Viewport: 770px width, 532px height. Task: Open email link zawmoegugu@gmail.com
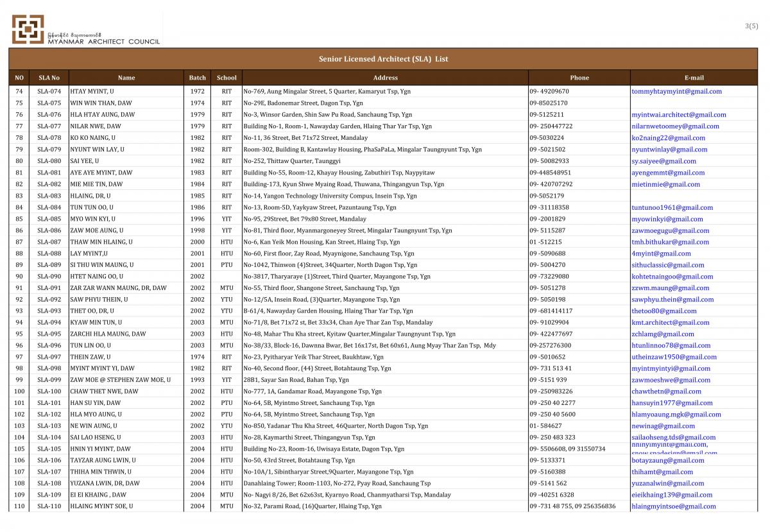point(671,230)
